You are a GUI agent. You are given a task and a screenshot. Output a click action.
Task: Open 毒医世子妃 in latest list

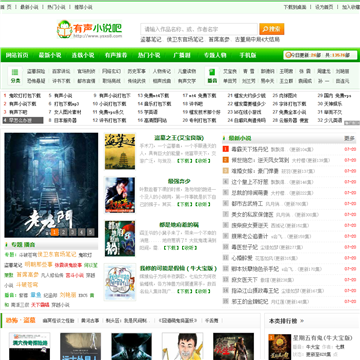[245, 247]
